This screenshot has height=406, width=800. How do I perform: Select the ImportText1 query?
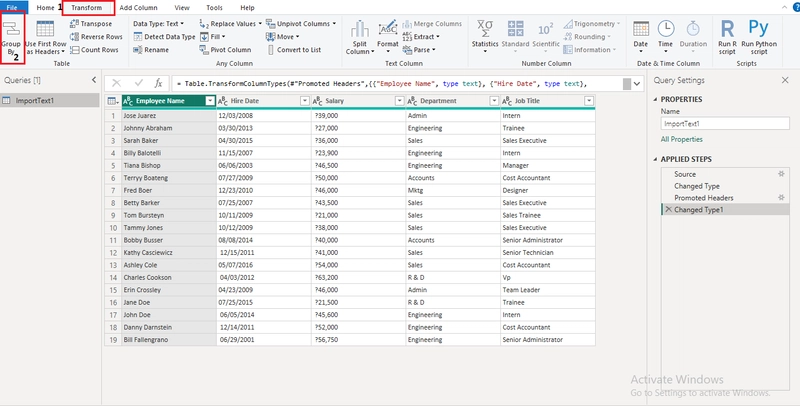click(50, 100)
